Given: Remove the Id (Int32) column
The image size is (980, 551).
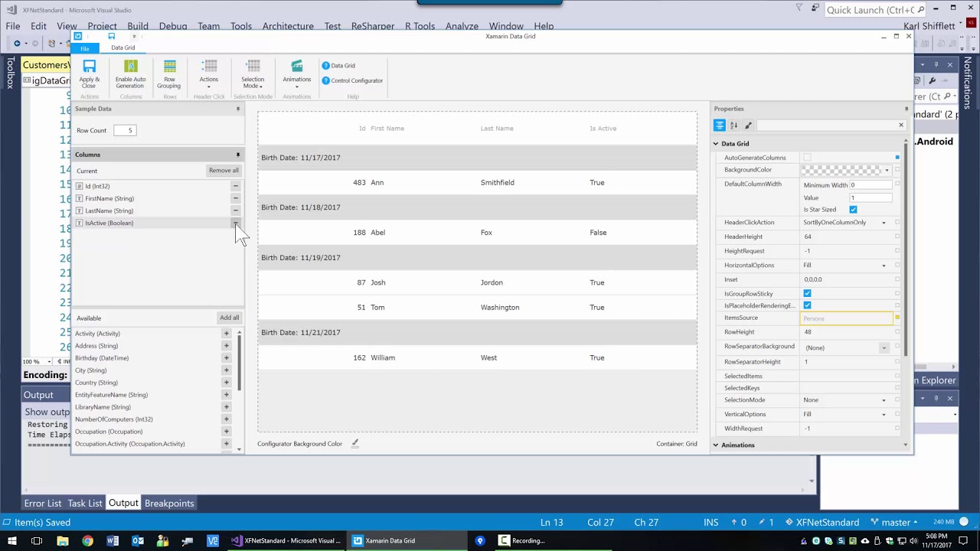Looking at the screenshot, I should [x=235, y=186].
